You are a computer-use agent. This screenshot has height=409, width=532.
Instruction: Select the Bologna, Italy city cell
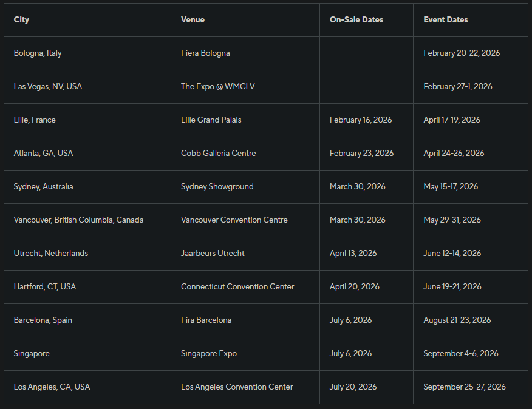click(38, 53)
